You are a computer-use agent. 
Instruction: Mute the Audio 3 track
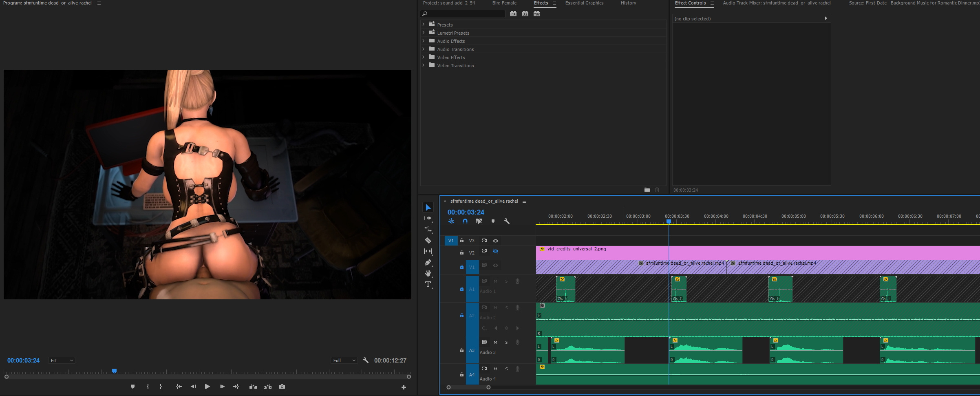495,342
